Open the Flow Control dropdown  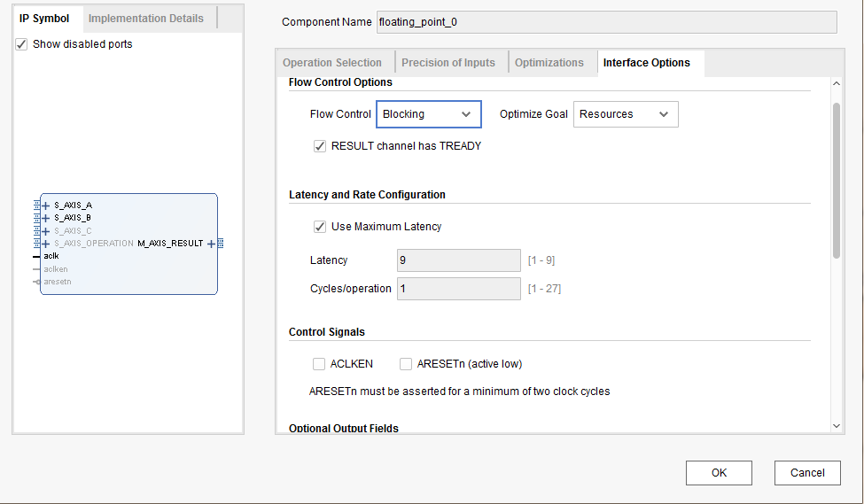[x=429, y=114]
